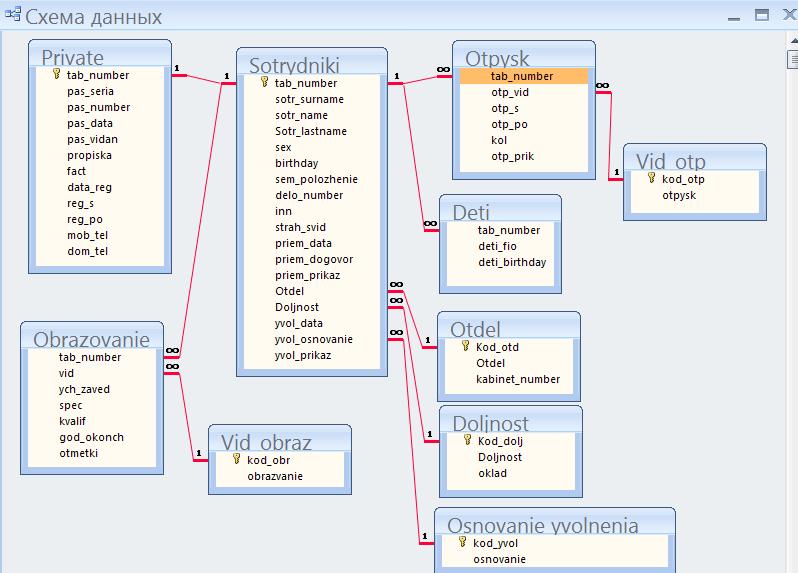Select the god_okonch field in Obrazovanie
Image resolution: width=798 pixels, height=573 pixels.
(x=92, y=437)
